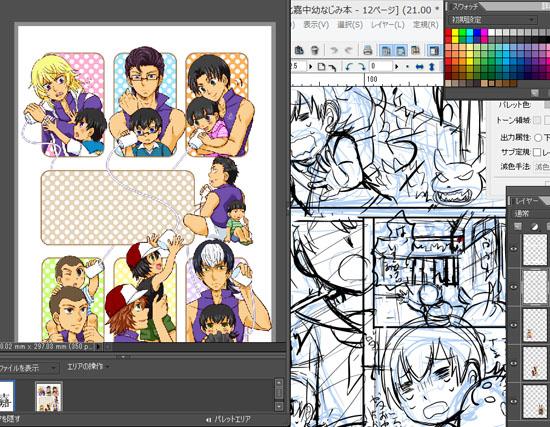Click the undo arrow icon in the toolbar

point(334,51)
